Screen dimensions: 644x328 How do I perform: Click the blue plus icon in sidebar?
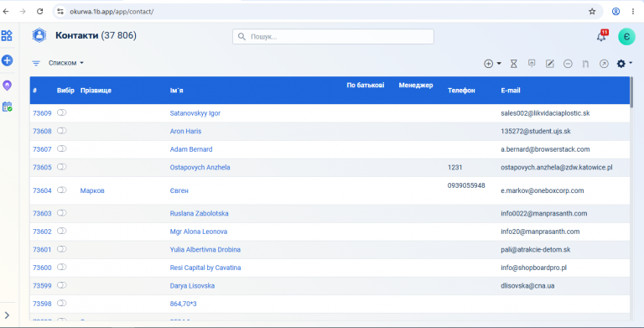(7, 60)
